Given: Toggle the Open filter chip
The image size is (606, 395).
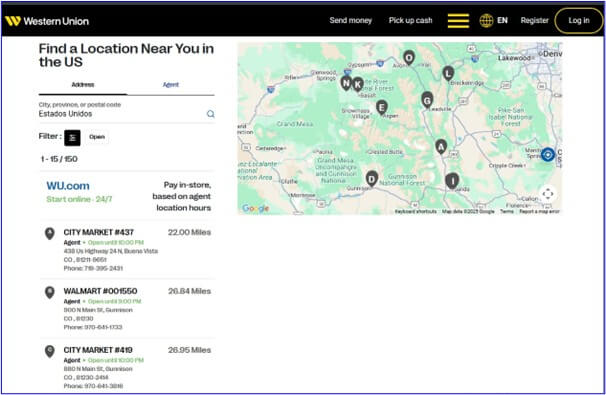Looking at the screenshot, I should tap(97, 137).
